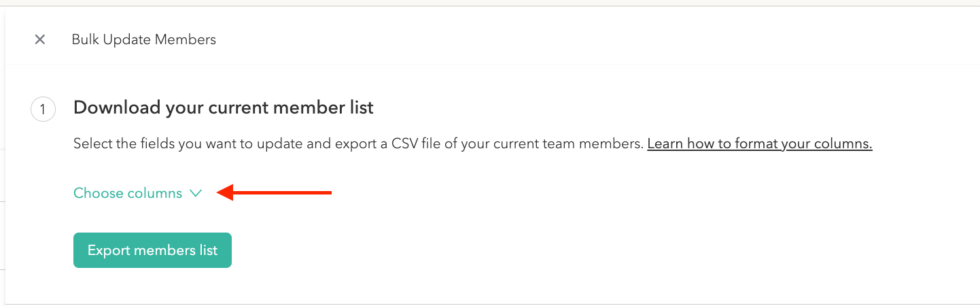980x306 pixels.
Task: Select the numbered circle for step one
Action: tap(43, 109)
